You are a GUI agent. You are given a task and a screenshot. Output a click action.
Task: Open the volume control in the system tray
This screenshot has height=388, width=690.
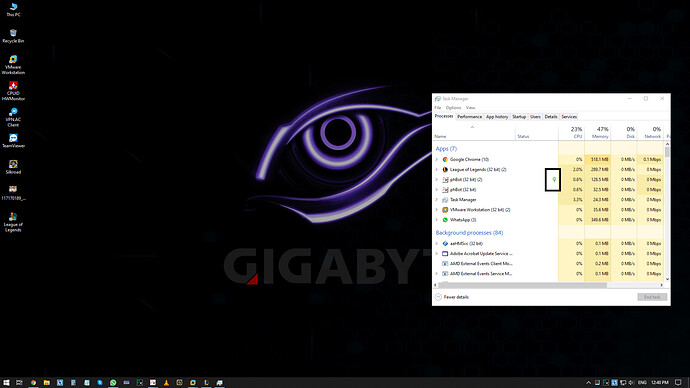(631, 383)
